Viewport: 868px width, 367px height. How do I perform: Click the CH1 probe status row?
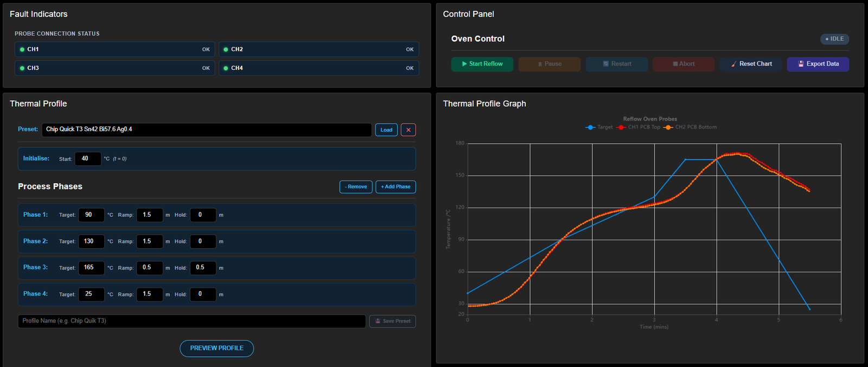[115, 49]
